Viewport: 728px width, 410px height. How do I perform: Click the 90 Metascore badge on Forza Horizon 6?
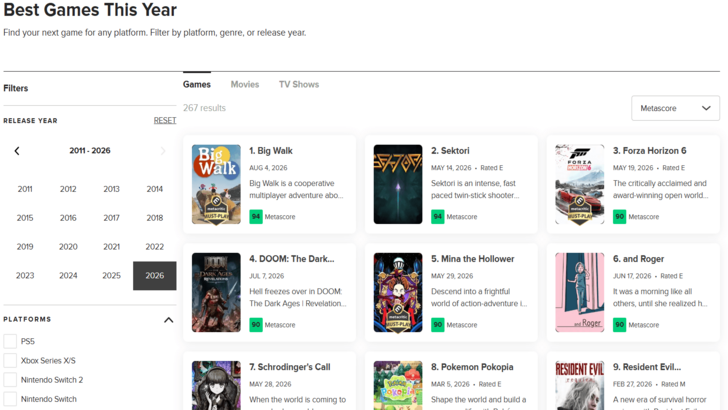[619, 216]
